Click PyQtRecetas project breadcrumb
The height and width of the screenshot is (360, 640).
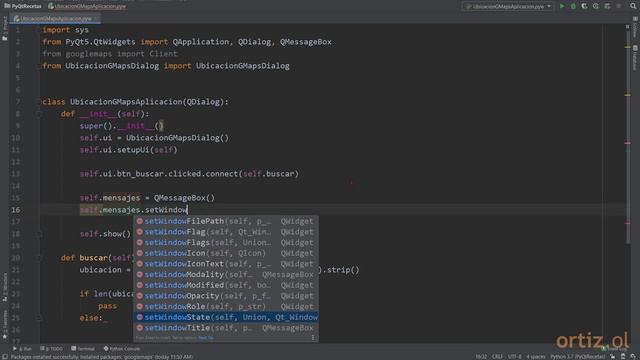click(23, 6)
